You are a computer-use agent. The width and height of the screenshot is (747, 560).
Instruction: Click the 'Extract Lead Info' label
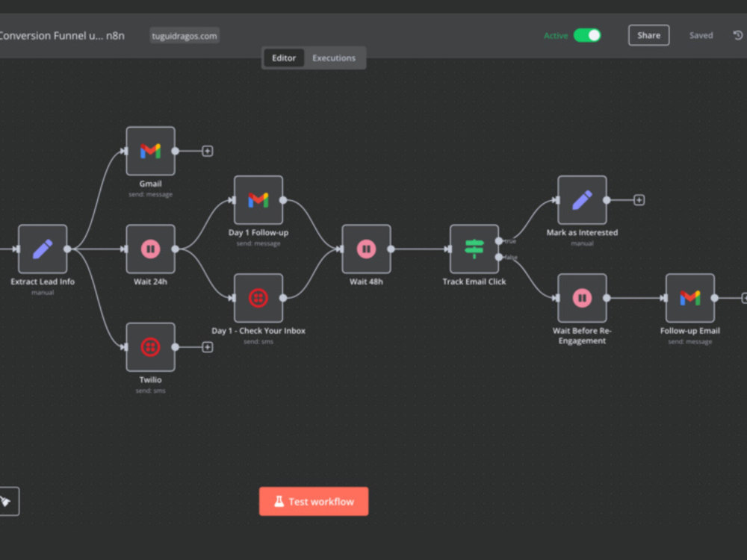[x=43, y=281]
